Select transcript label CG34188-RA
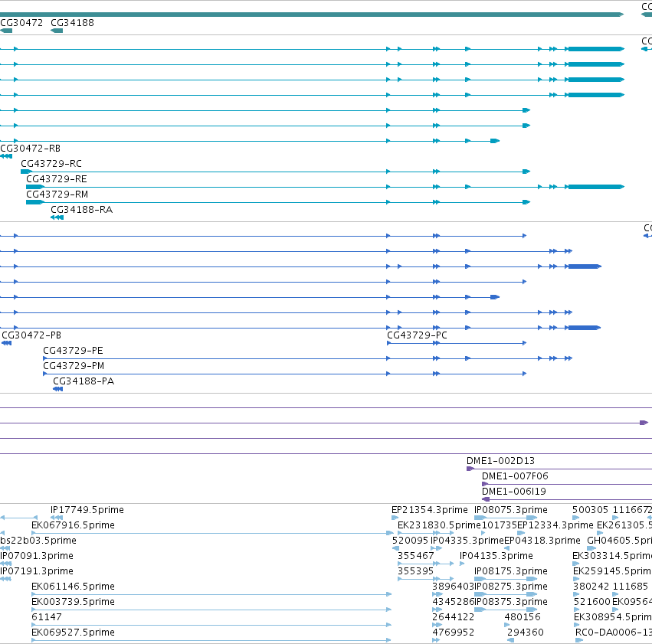Screen dimensions: 652x644 81,210
